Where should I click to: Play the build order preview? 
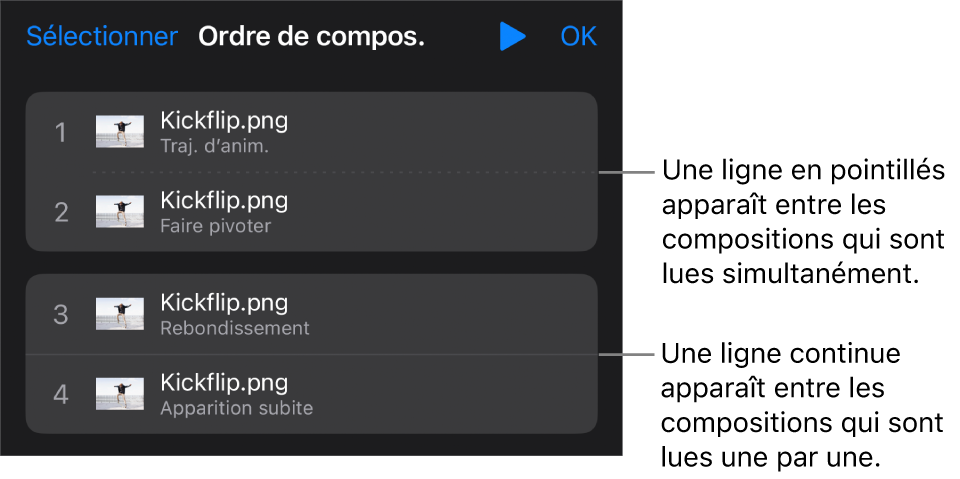512,37
